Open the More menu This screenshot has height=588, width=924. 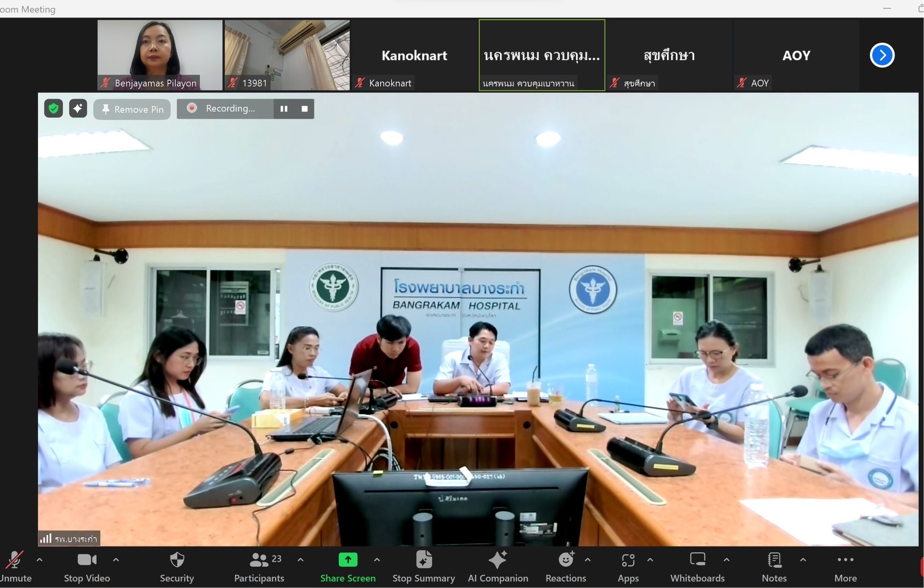pyautogui.click(x=845, y=567)
